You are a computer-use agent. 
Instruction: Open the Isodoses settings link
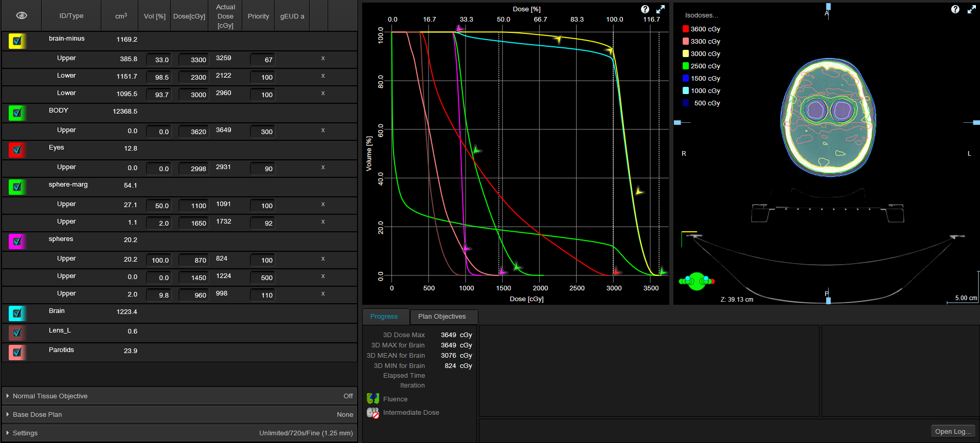pos(702,15)
